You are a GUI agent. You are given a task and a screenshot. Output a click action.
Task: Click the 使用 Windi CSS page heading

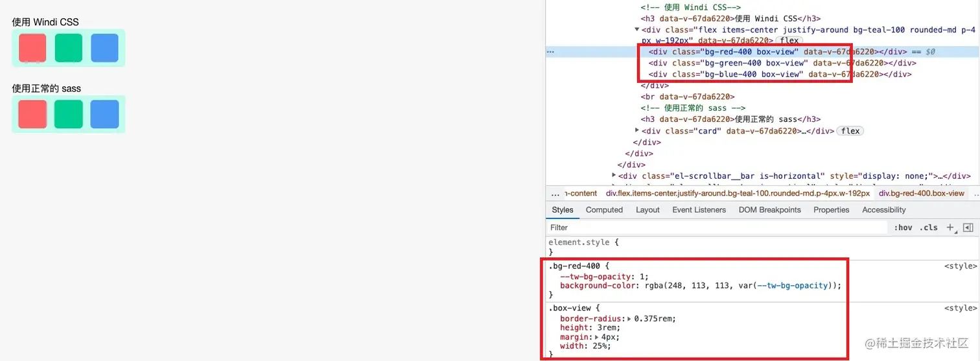pos(45,22)
